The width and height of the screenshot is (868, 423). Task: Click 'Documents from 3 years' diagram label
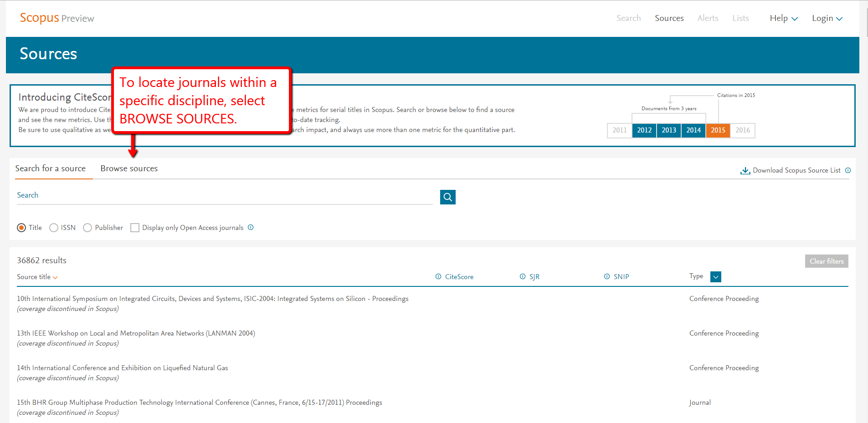(669, 108)
